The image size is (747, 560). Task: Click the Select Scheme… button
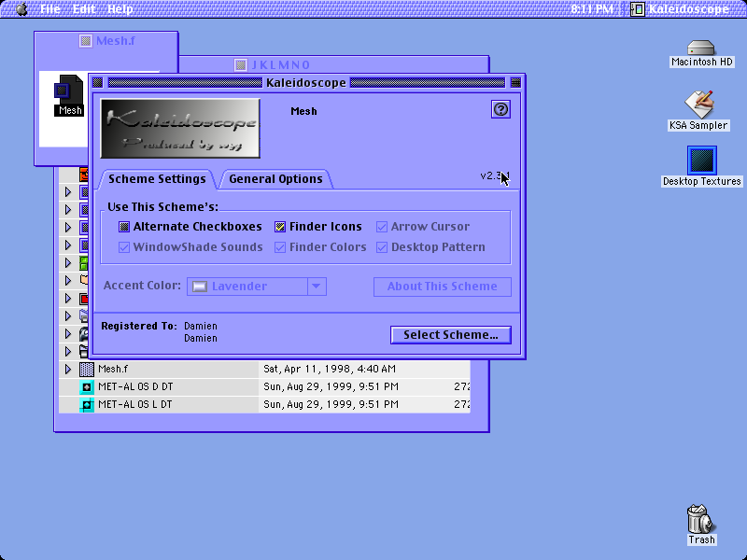(451, 335)
